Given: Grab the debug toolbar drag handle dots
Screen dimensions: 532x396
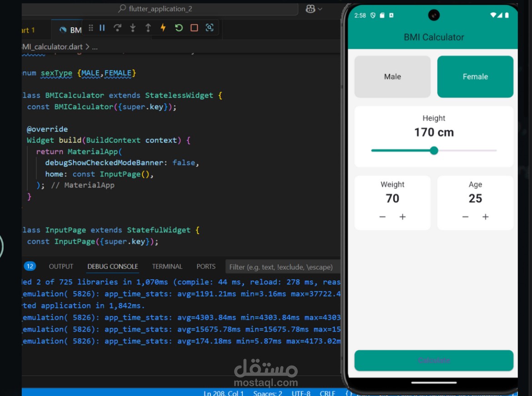Looking at the screenshot, I should click(90, 28).
